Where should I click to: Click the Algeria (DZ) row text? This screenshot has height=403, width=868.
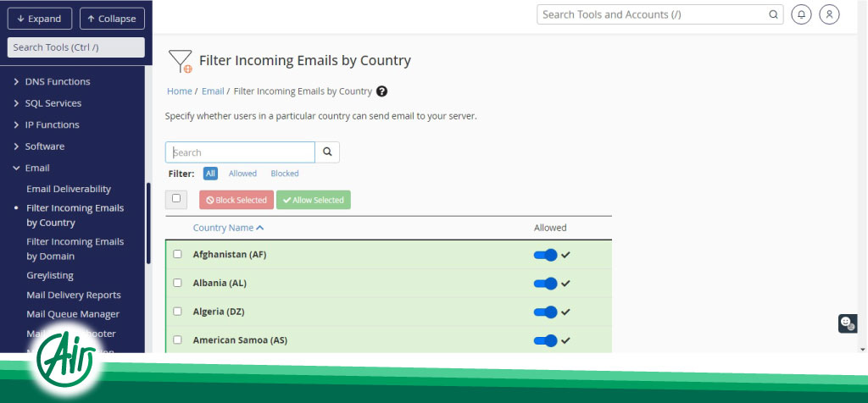click(218, 312)
